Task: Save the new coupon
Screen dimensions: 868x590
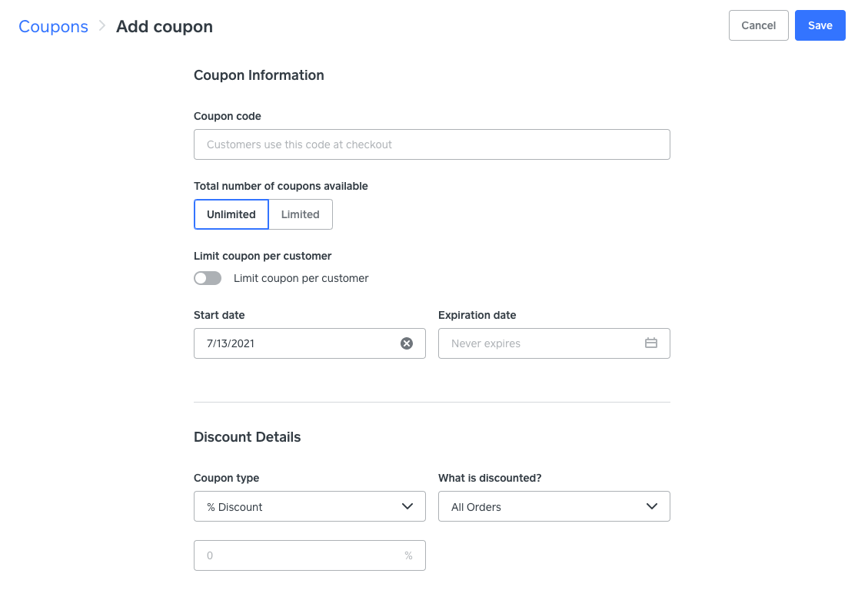Action: [820, 25]
